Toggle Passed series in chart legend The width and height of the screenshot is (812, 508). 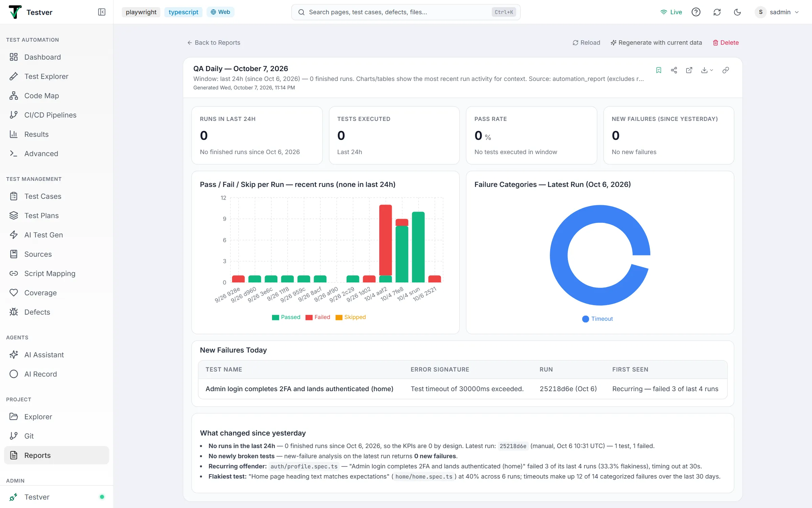286,317
